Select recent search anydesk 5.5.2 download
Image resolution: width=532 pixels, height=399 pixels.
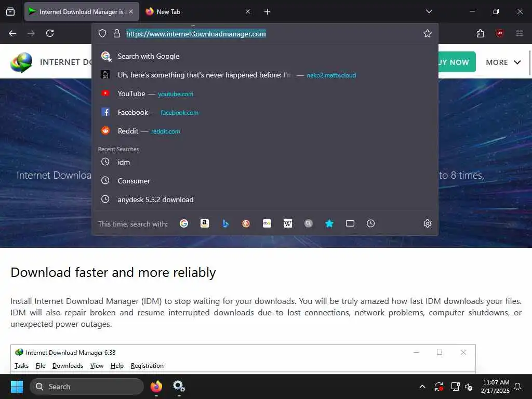(264, 199)
